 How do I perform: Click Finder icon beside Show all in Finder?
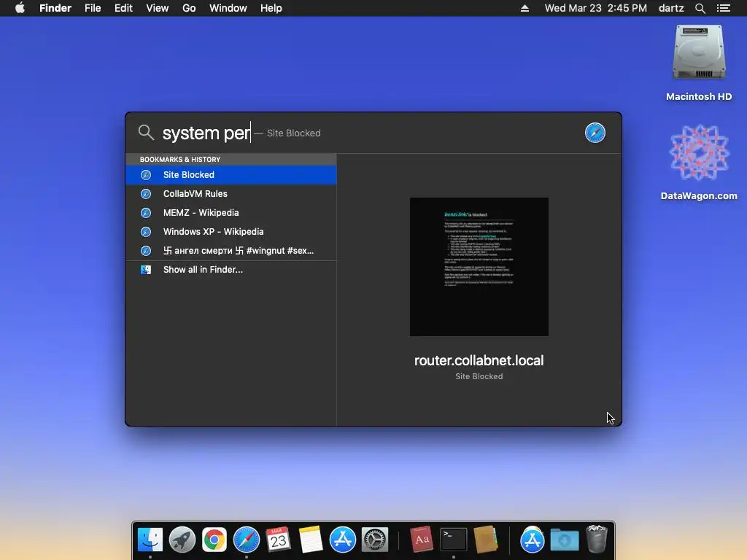click(x=146, y=270)
